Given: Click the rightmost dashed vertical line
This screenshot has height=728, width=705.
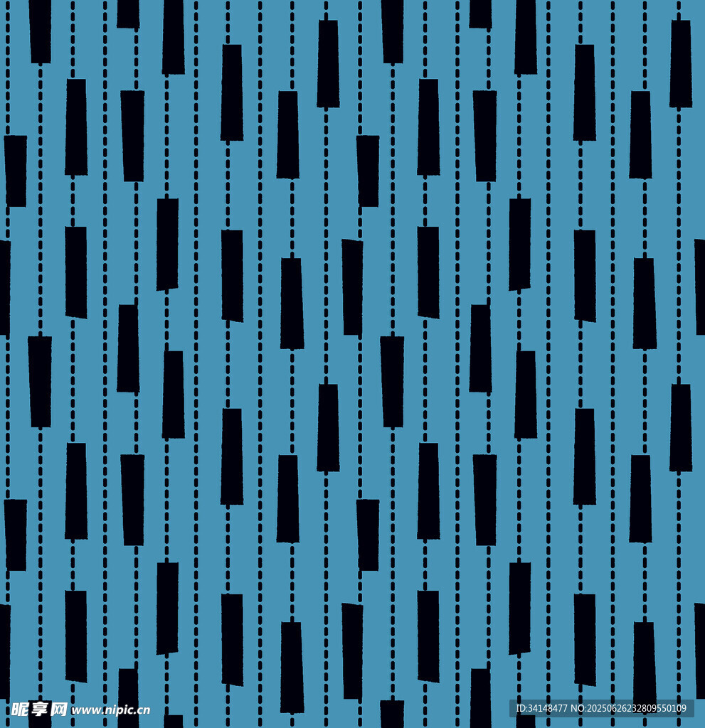Looking at the screenshot, I should pyautogui.click(x=679, y=213).
